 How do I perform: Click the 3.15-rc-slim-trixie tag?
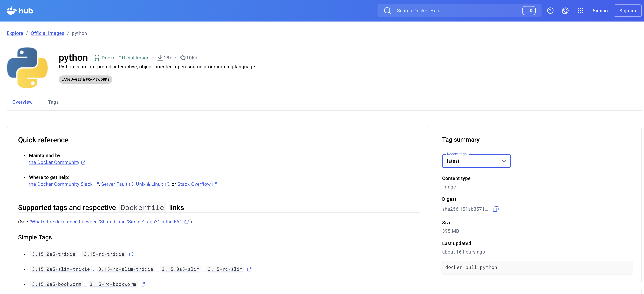(126, 269)
